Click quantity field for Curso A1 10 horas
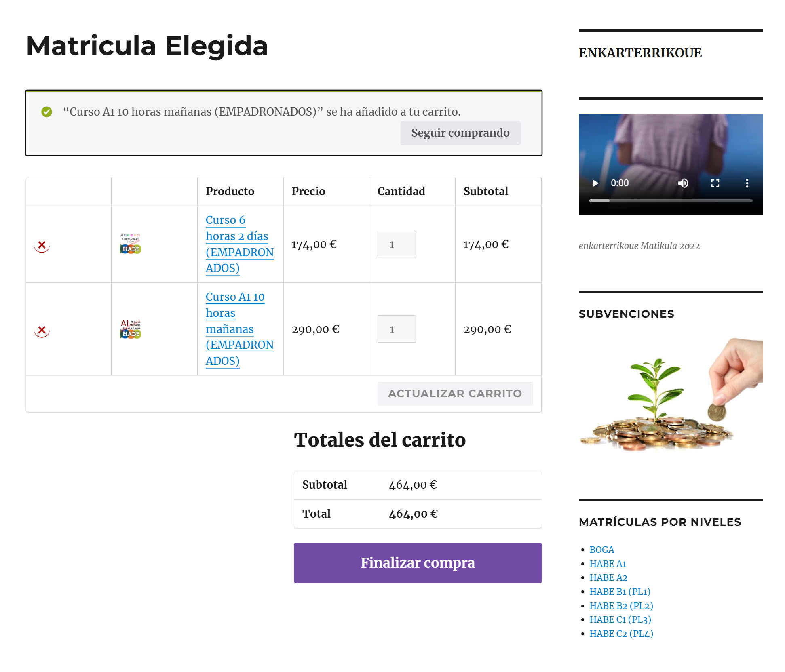This screenshot has width=785, height=672. [397, 329]
